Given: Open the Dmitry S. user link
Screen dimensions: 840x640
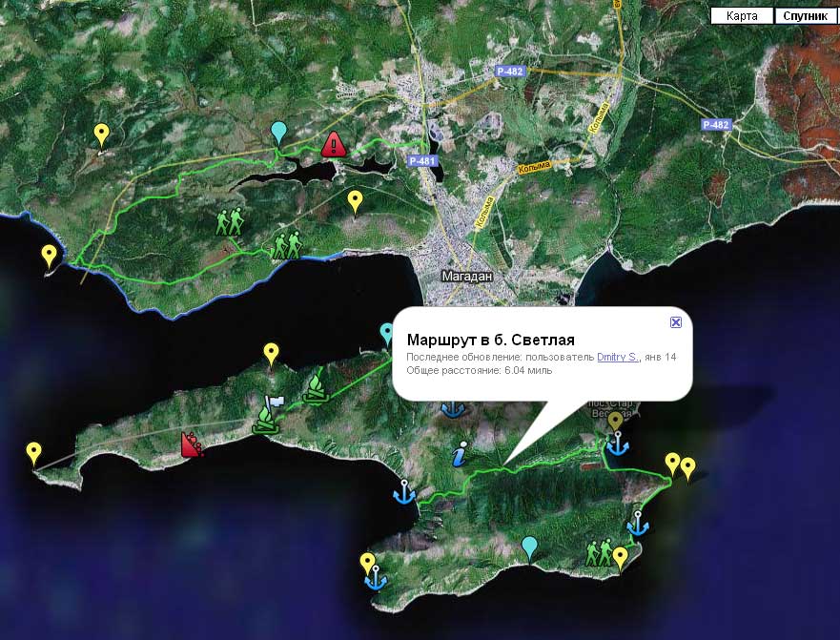Looking at the screenshot, I should tap(618, 357).
